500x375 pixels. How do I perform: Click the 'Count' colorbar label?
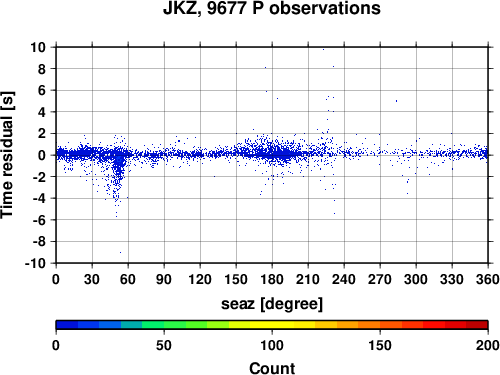click(x=272, y=368)
